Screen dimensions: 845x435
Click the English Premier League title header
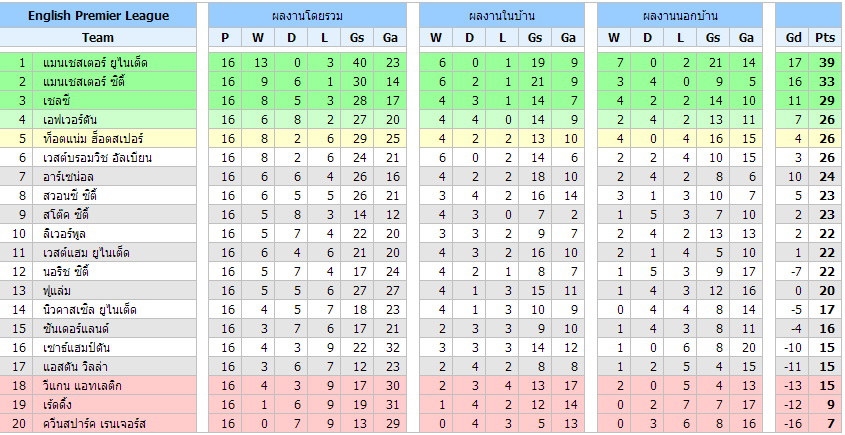[x=98, y=16]
